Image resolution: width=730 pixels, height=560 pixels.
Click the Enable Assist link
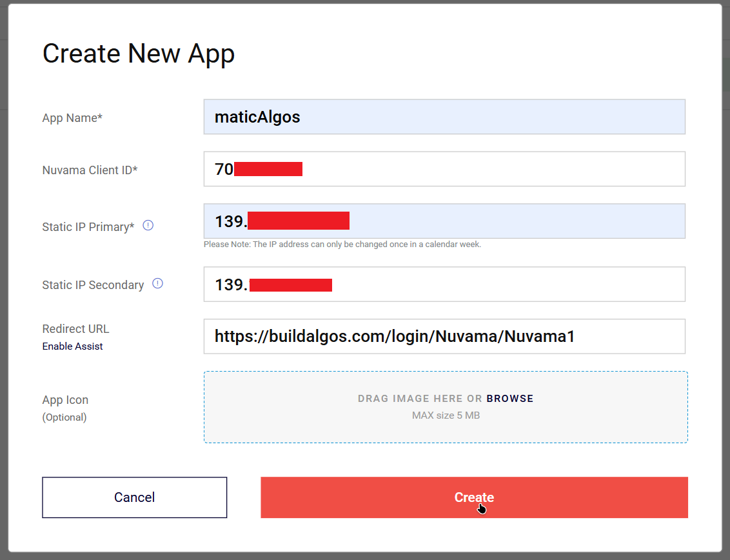pos(72,346)
